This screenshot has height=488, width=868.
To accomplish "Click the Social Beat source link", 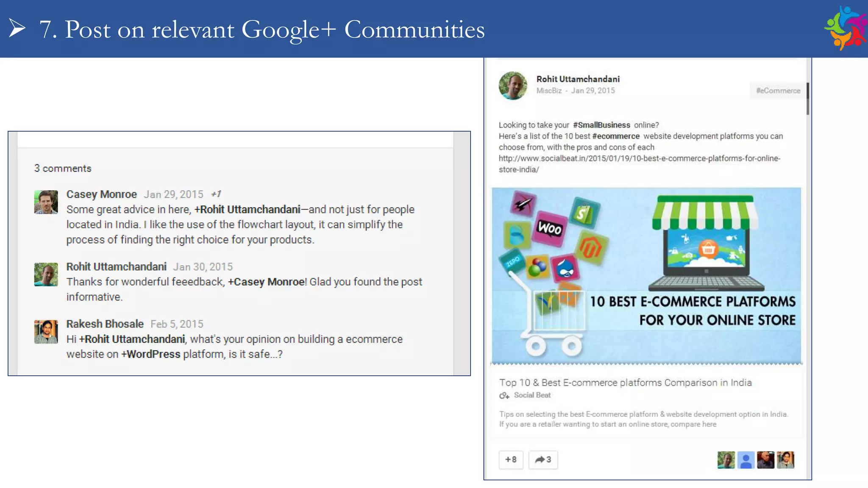I will click(x=532, y=395).
